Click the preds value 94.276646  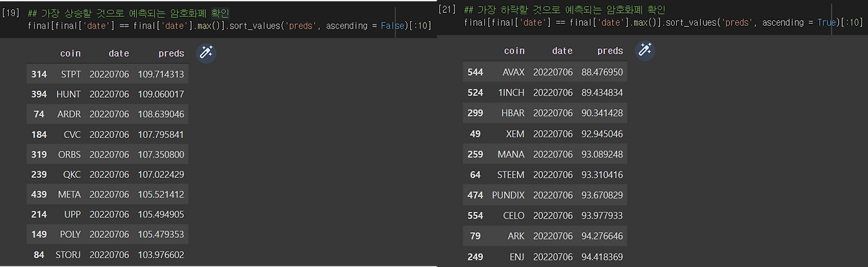pyautogui.click(x=602, y=236)
